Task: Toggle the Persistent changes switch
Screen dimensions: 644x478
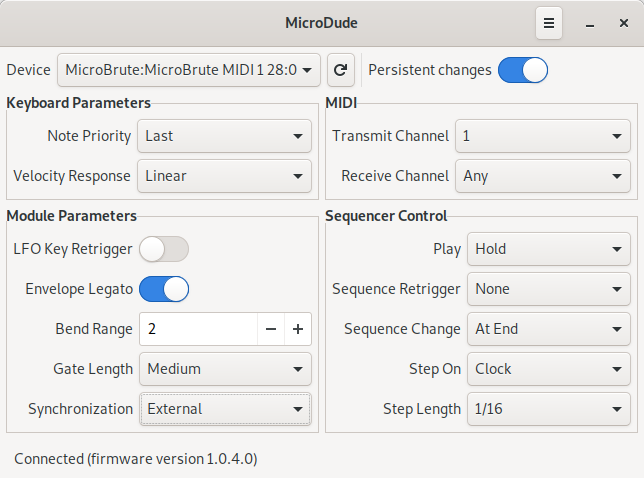Action: [523, 70]
